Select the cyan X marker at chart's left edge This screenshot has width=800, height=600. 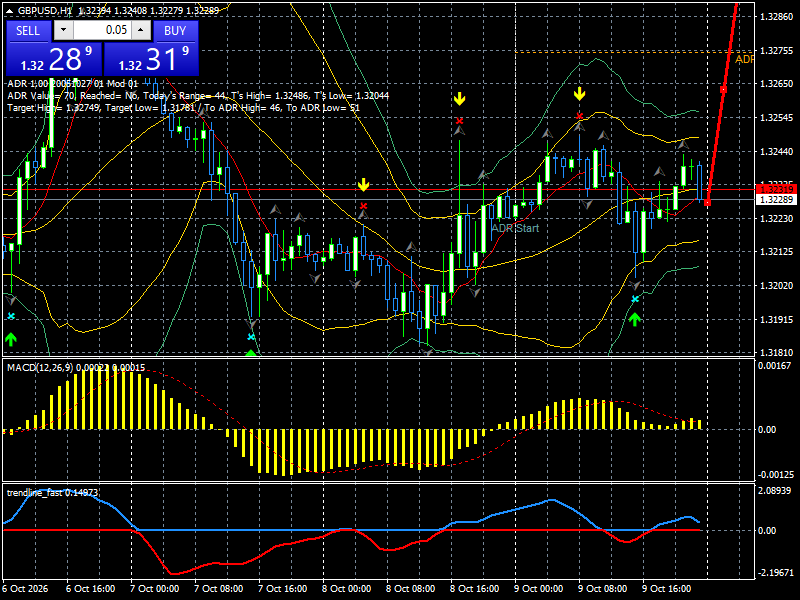11,316
